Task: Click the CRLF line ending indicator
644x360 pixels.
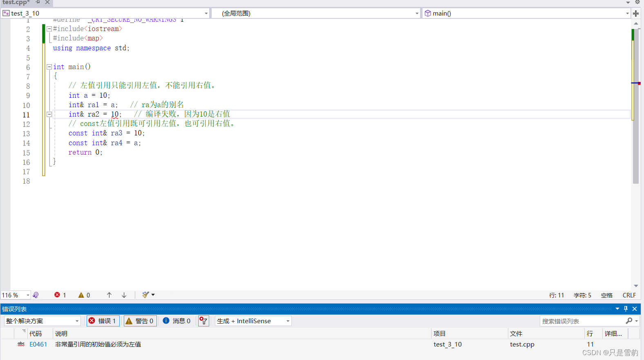Action: point(629,295)
